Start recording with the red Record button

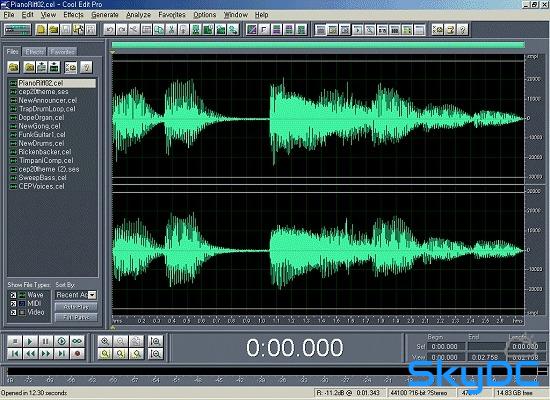click(77, 354)
